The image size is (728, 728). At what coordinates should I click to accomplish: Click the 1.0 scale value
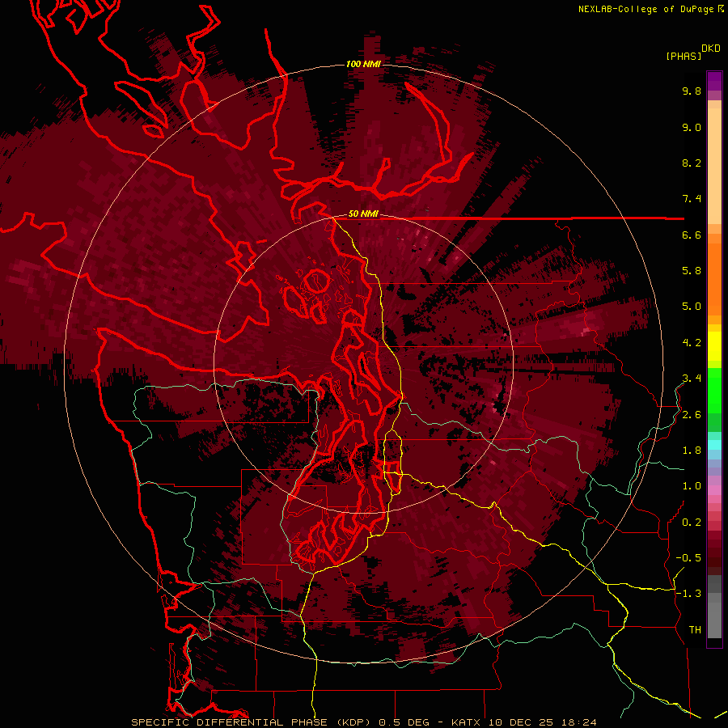[x=692, y=486]
